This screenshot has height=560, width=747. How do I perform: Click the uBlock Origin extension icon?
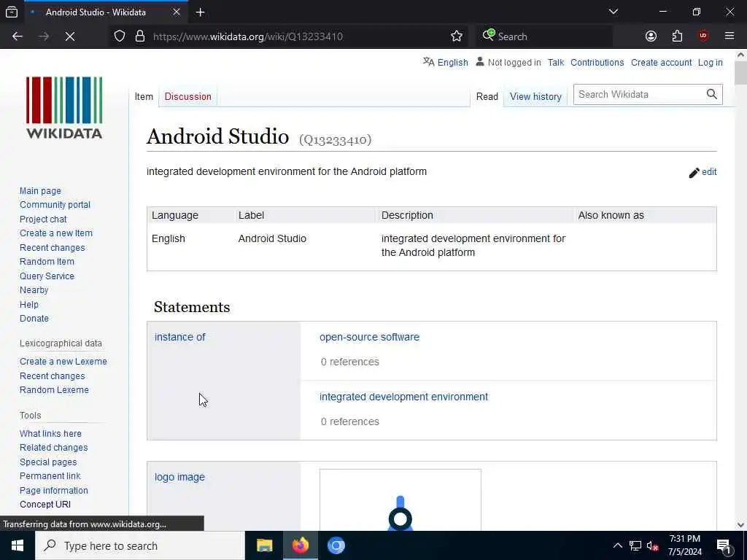tap(703, 36)
